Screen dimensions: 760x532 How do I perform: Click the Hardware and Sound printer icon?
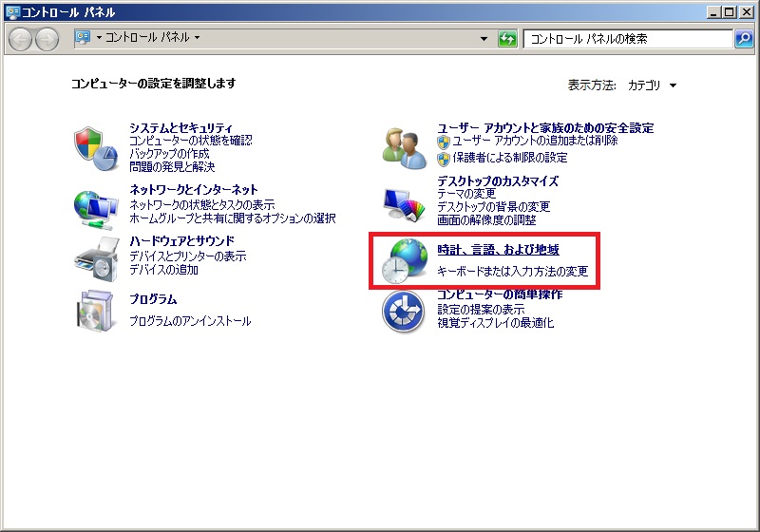pyautogui.click(x=95, y=258)
